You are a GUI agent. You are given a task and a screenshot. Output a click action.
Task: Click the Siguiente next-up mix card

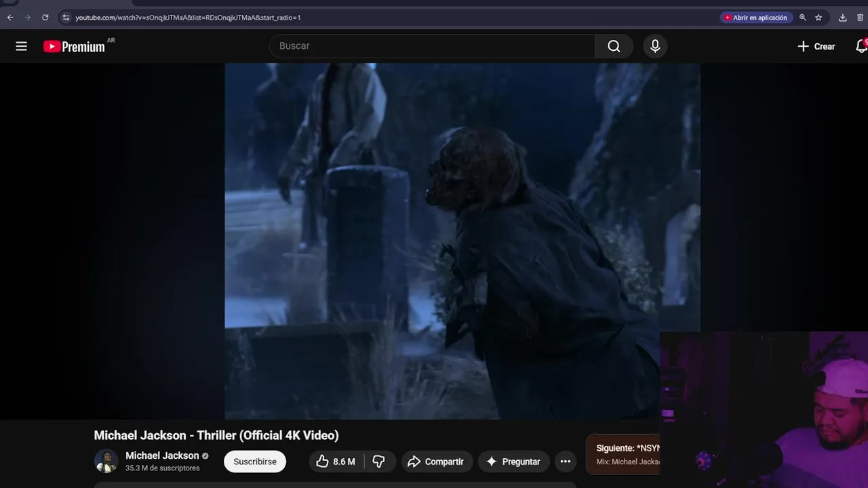[623, 454]
